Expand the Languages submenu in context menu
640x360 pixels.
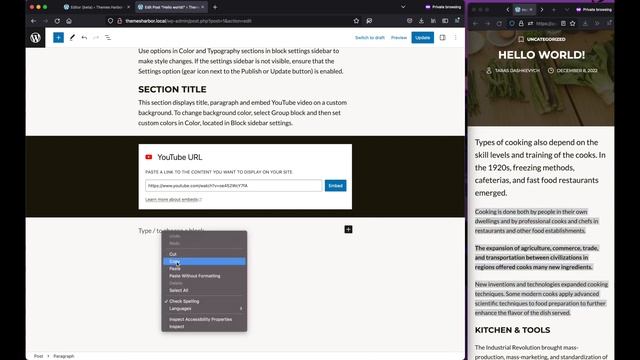pyautogui.click(x=204, y=309)
